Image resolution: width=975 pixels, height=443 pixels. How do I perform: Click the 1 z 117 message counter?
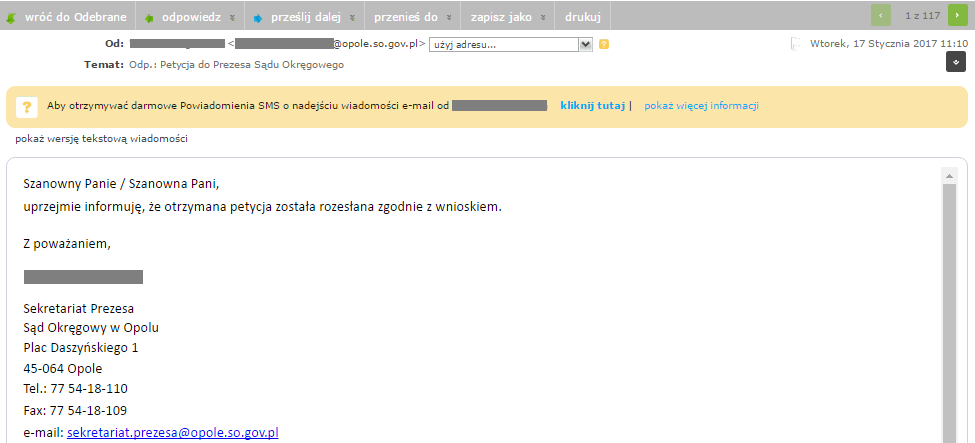point(923,16)
